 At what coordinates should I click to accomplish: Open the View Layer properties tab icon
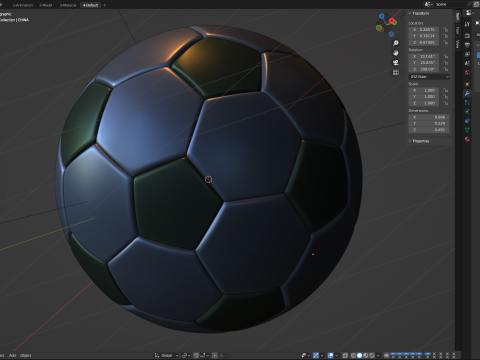[467, 54]
